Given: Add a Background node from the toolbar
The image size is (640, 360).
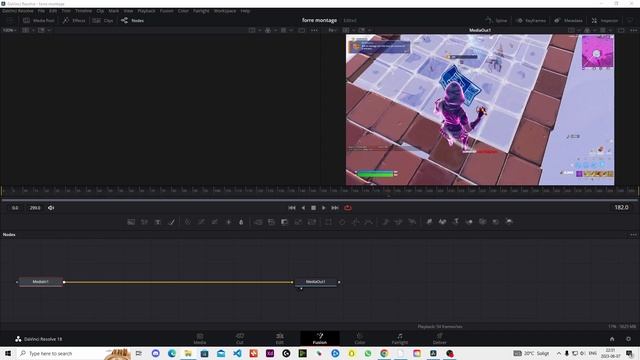Looking at the screenshot, I should pos(131,222).
